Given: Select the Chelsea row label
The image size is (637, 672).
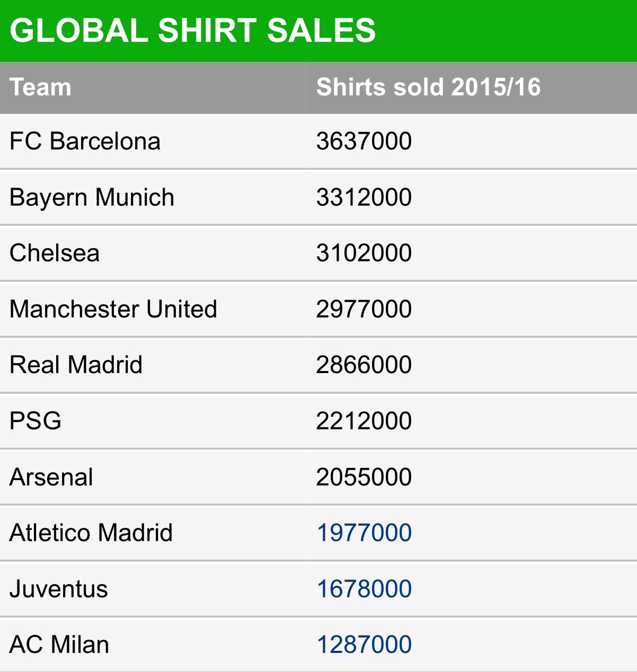Looking at the screenshot, I should 55,253.
